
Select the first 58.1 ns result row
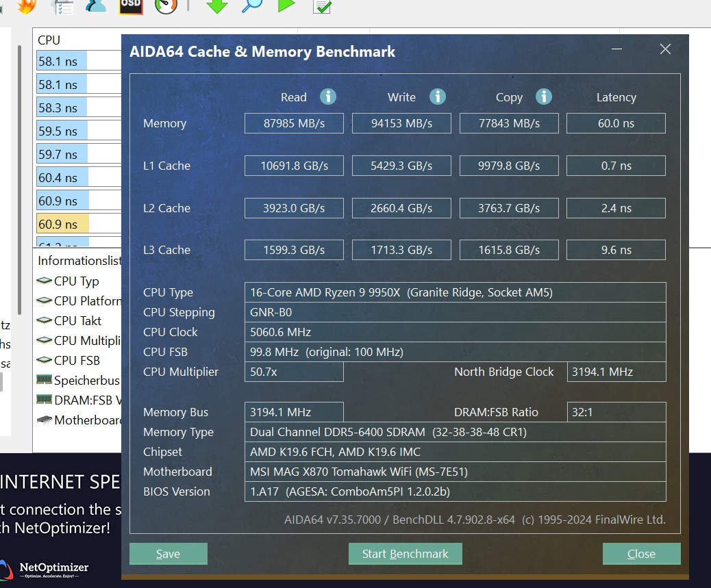point(79,61)
